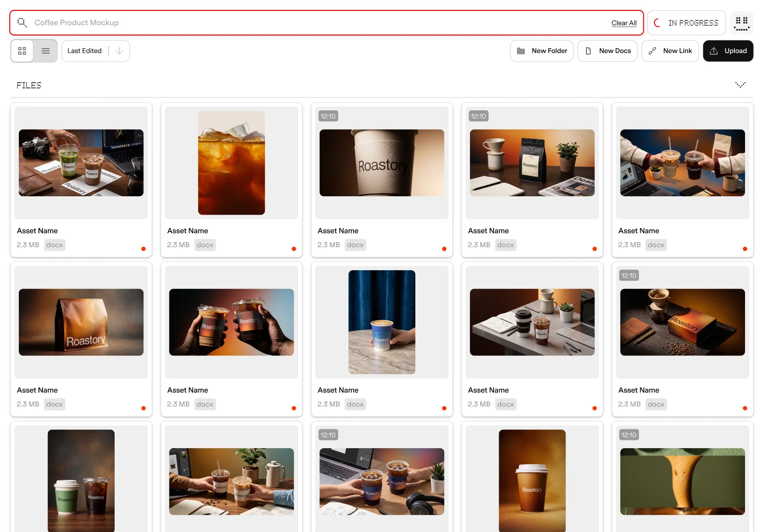Open the brown Roastory paper bag thumbnail
This screenshot has height=532, width=763.
[x=81, y=322]
